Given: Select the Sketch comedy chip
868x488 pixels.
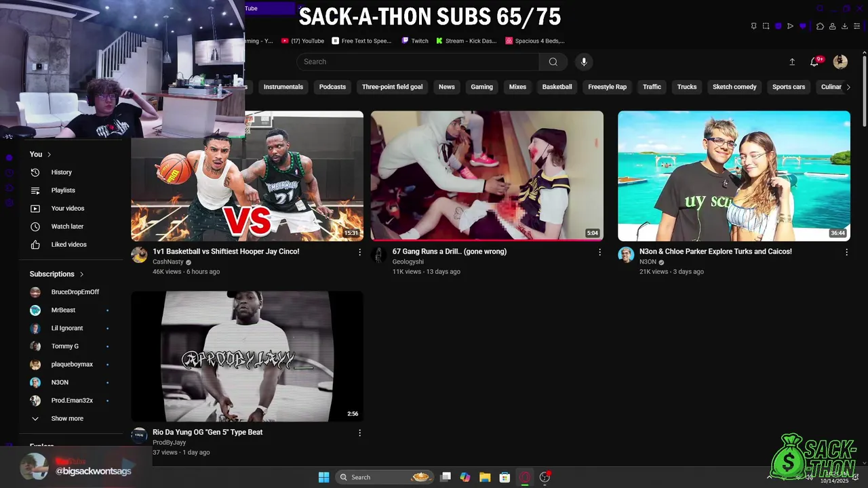Looking at the screenshot, I should [734, 87].
